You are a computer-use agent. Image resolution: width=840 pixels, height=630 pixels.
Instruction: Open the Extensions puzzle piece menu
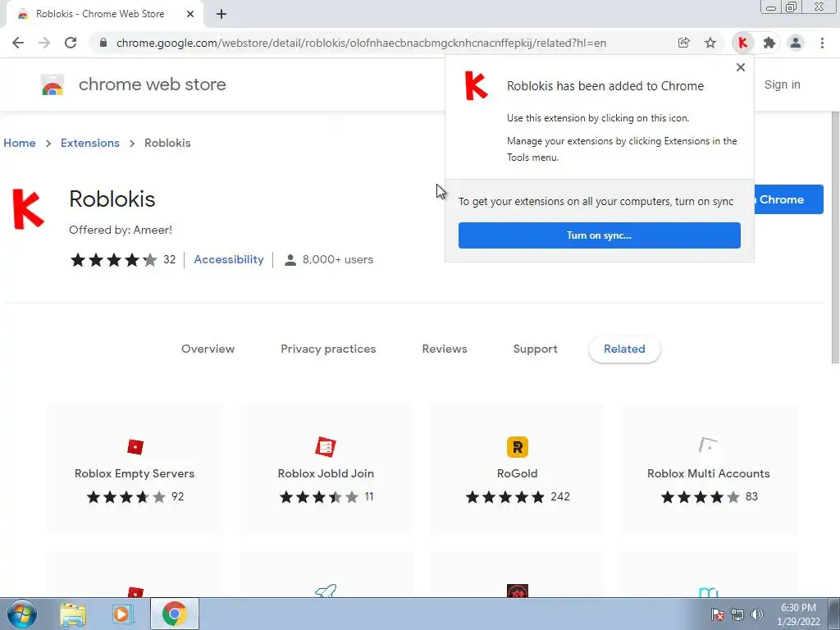769,43
